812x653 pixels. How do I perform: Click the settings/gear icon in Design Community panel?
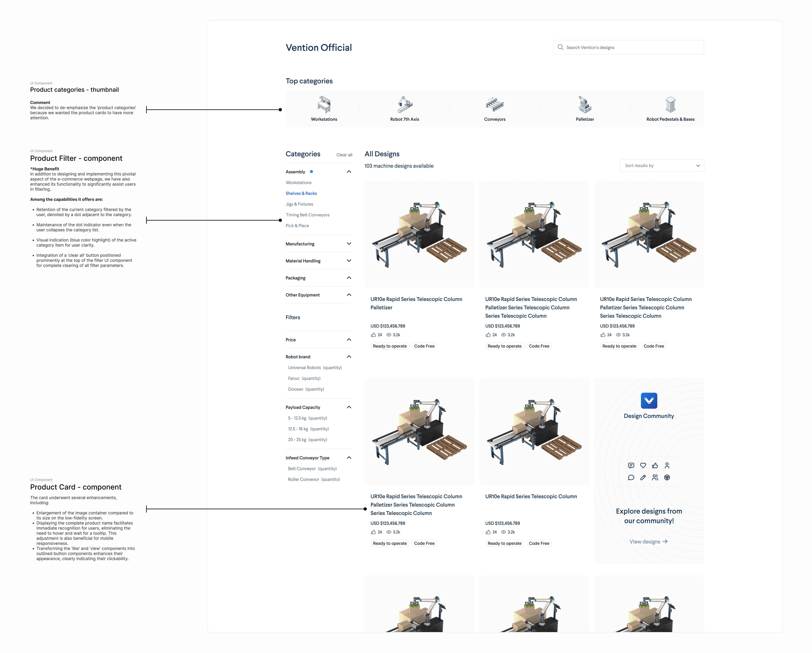pyautogui.click(x=667, y=477)
